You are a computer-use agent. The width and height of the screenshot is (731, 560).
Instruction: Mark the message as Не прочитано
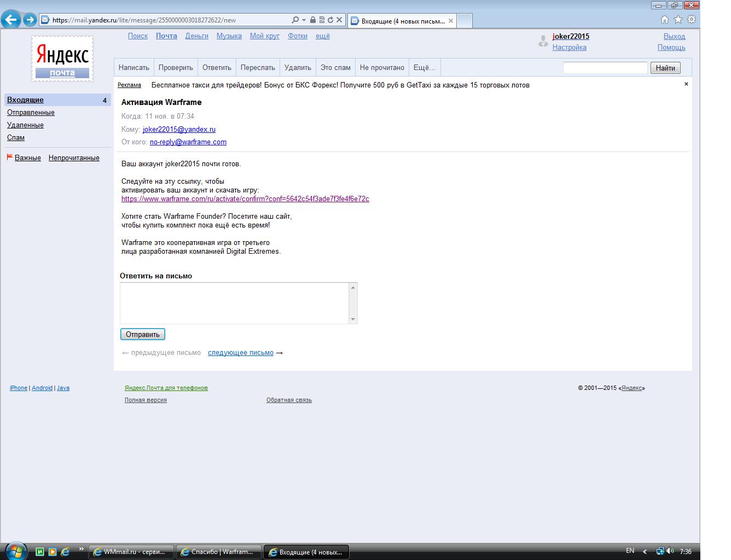coord(382,68)
